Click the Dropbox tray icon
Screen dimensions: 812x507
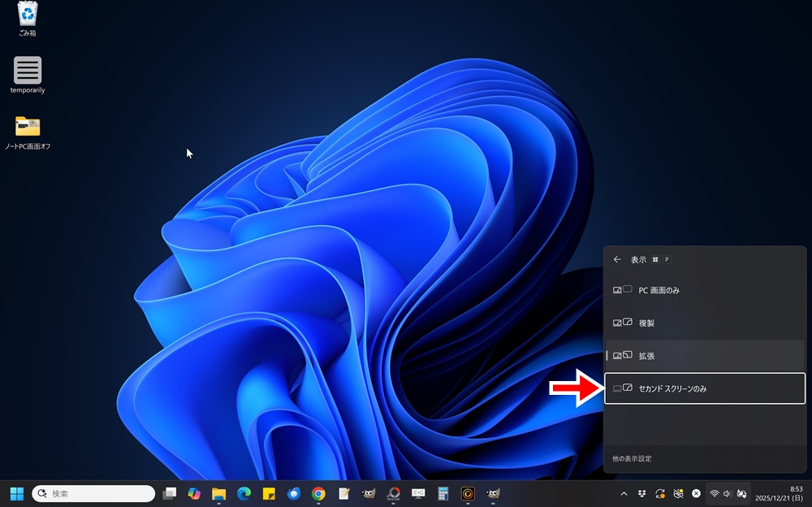[x=642, y=493]
